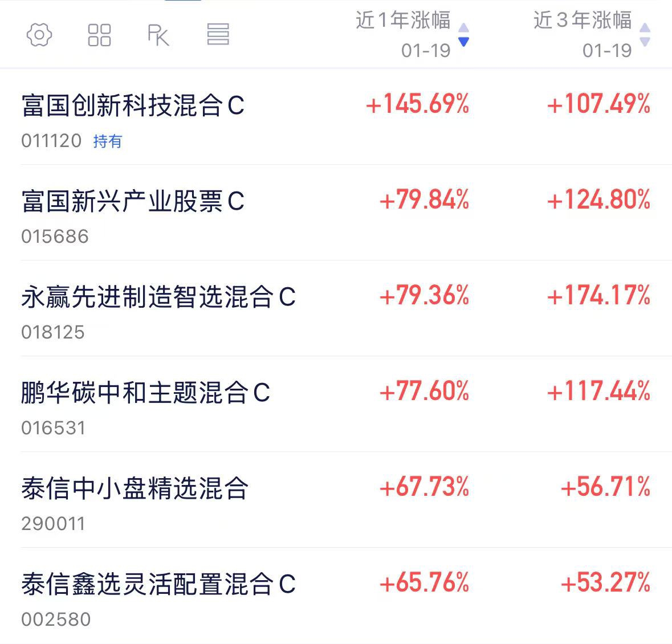Switch to list layout icon
672x644 pixels.
tap(218, 35)
